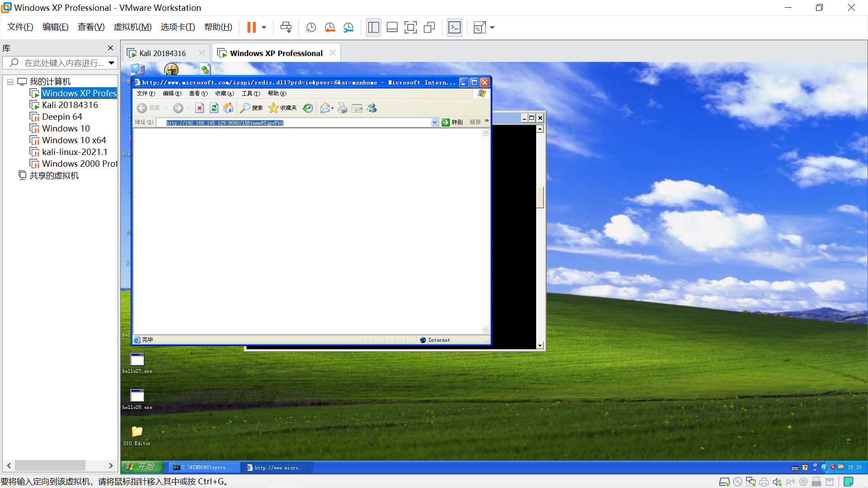Open the snapshot manager

pyautogui.click(x=348, y=28)
